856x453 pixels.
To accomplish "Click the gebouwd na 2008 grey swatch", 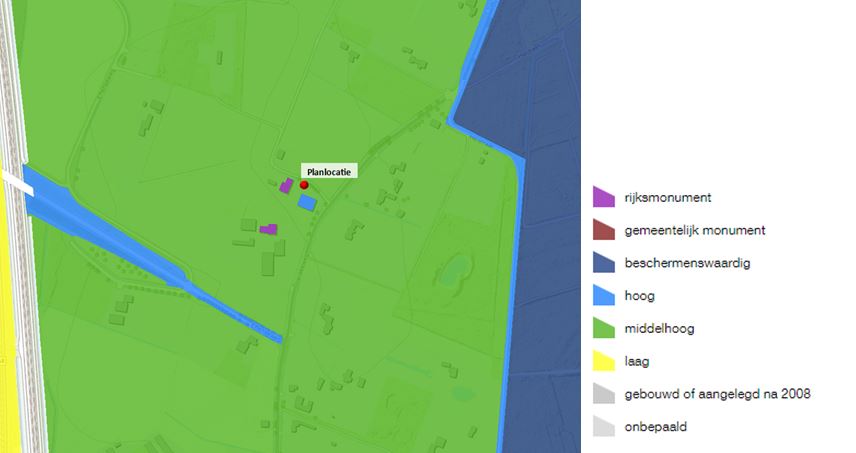I will point(604,394).
